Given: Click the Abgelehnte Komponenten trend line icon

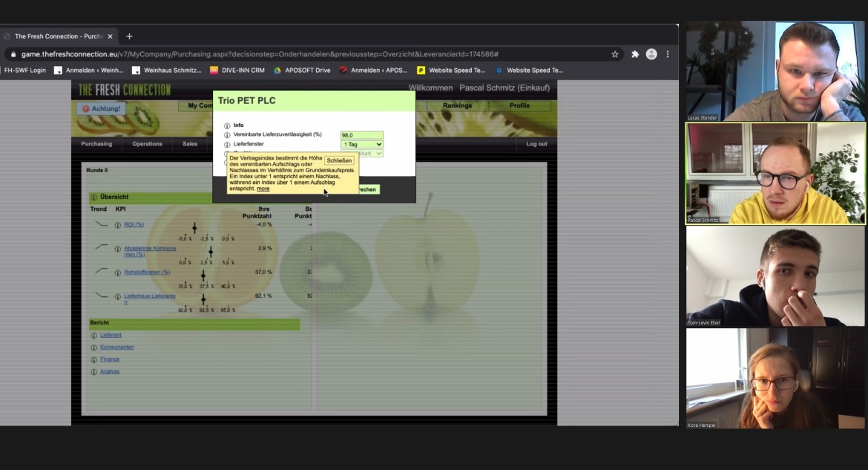Looking at the screenshot, I should point(102,247).
